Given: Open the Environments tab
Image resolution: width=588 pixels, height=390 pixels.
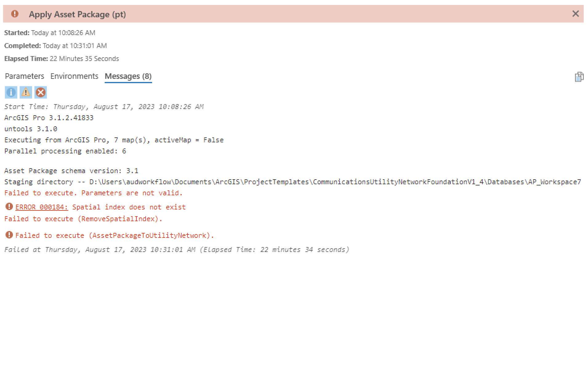Looking at the screenshot, I should point(74,76).
